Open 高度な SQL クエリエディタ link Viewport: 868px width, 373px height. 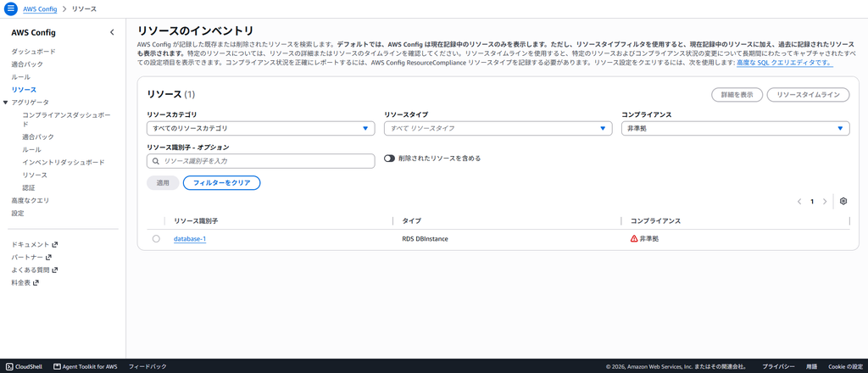784,63
